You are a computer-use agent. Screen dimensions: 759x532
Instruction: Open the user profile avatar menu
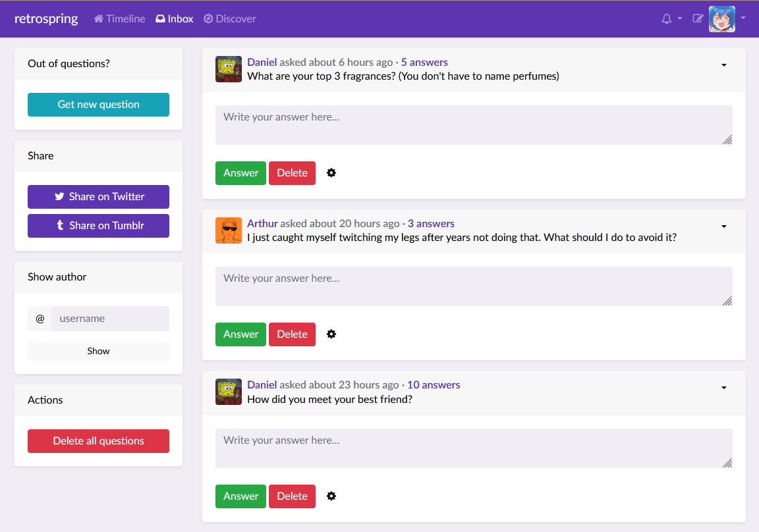(x=721, y=19)
